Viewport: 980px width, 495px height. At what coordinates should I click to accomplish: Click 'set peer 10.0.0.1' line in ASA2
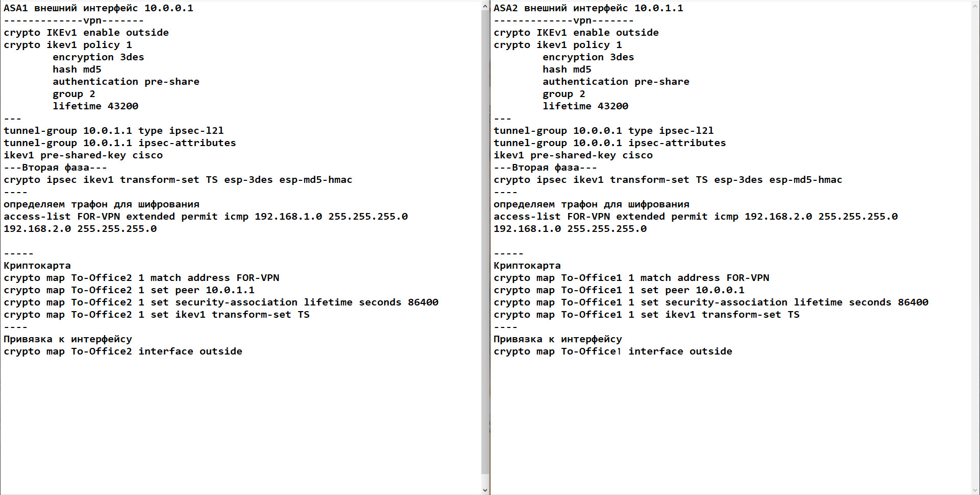point(619,290)
